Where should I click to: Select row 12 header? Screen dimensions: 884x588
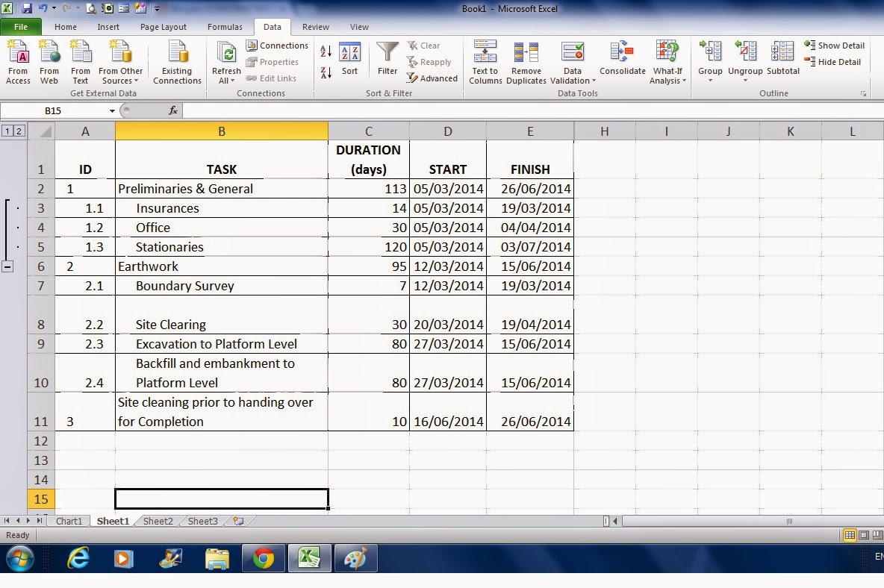pos(41,441)
